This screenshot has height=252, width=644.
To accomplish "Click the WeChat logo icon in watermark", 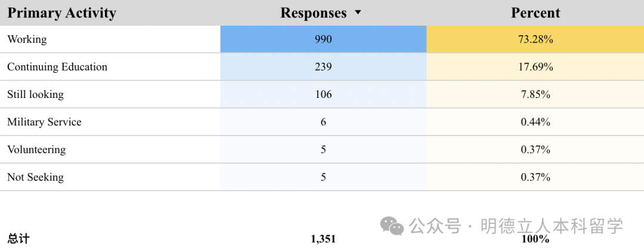I will (392, 226).
